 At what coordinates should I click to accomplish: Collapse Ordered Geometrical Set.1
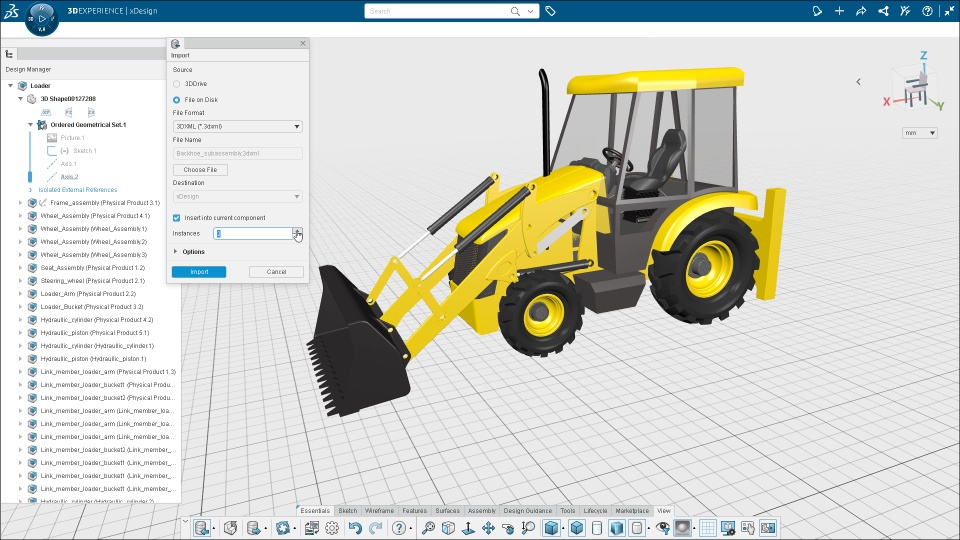[x=31, y=125]
